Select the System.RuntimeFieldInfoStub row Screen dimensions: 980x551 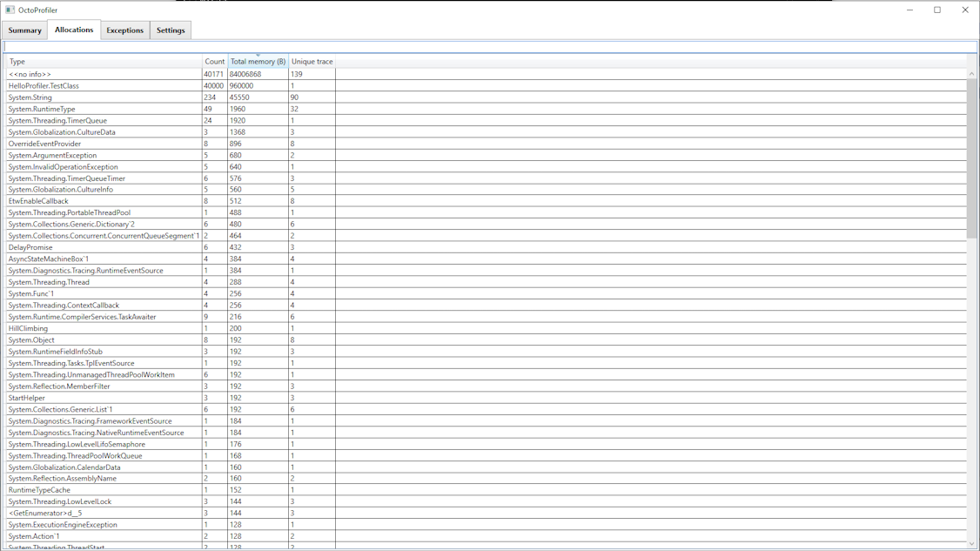[487, 352]
